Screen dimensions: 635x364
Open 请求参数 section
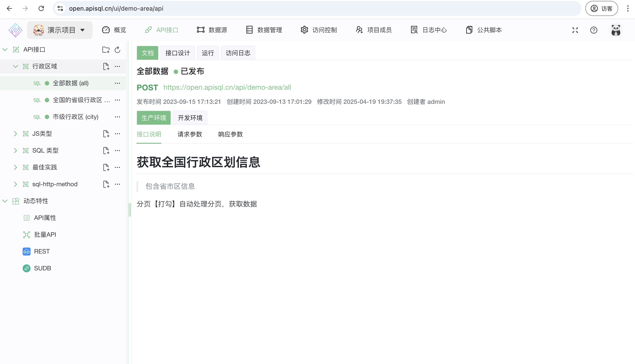tap(189, 134)
